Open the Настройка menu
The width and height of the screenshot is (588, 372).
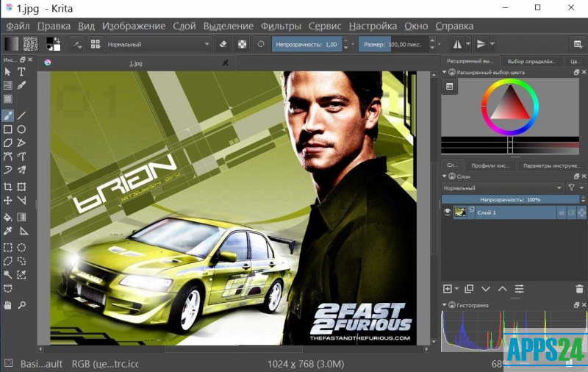(373, 26)
